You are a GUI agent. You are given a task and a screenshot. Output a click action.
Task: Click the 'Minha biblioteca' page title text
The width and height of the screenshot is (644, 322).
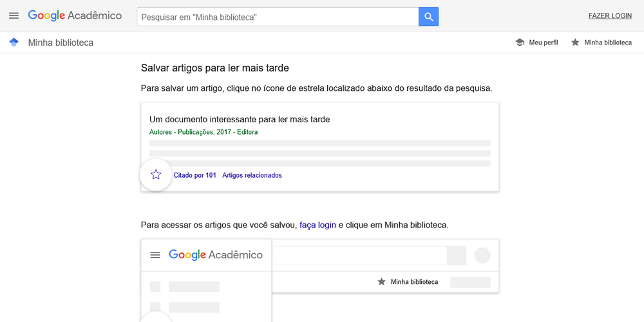click(61, 43)
